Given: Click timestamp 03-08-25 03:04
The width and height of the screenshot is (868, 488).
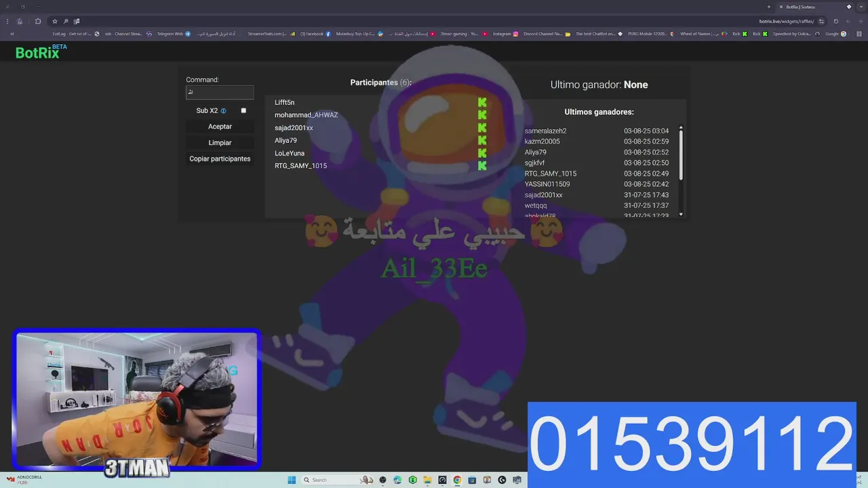Looking at the screenshot, I should click(x=646, y=131).
